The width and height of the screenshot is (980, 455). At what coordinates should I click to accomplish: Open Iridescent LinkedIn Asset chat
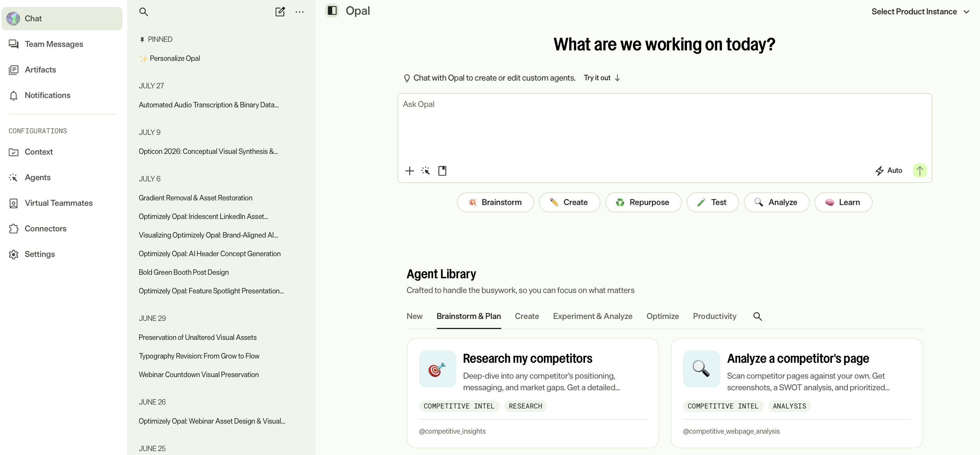[204, 217]
